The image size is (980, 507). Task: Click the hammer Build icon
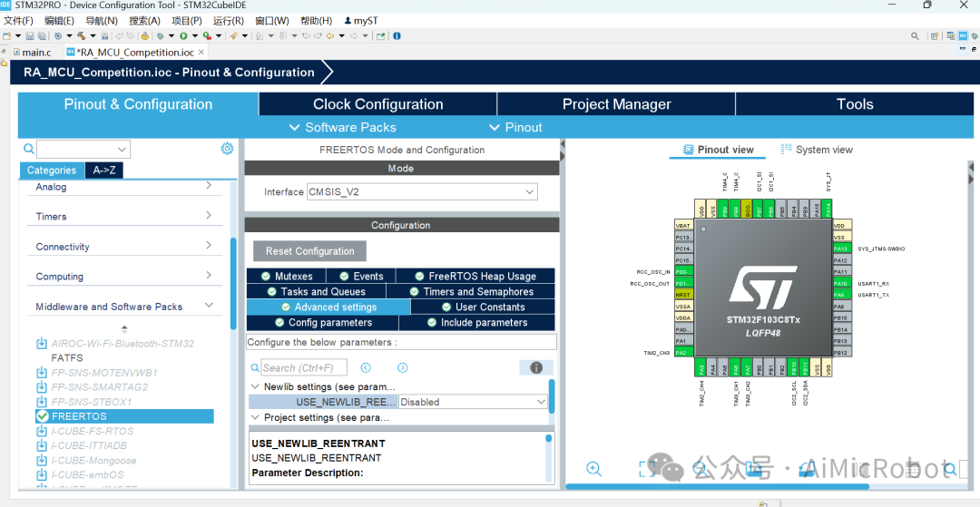point(82,36)
